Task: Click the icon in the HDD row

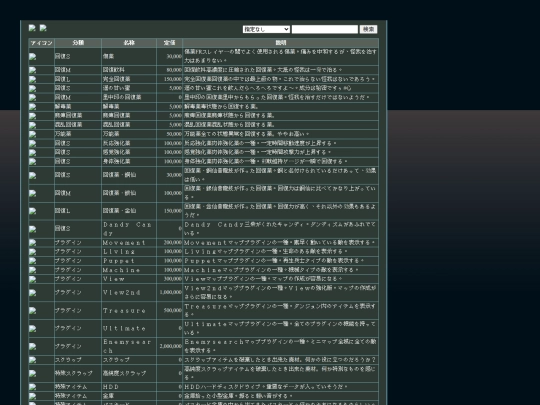Action: point(32,387)
